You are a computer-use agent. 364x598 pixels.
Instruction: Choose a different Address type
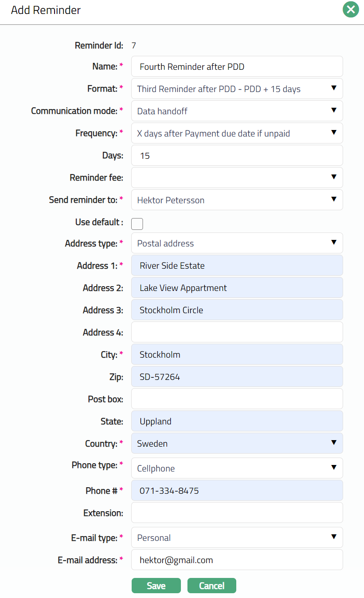[x=237, y=243]
